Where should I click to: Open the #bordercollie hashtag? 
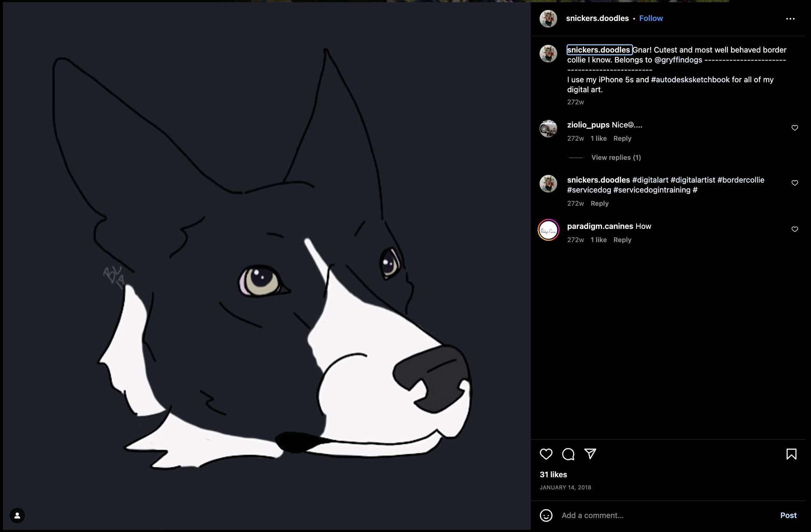point(741,180)
